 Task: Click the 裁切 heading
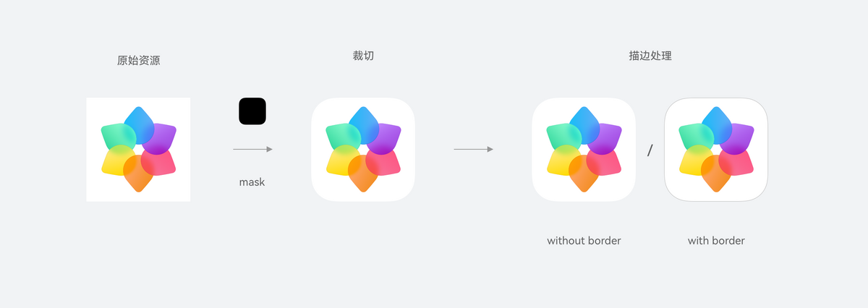pos(363,56)
